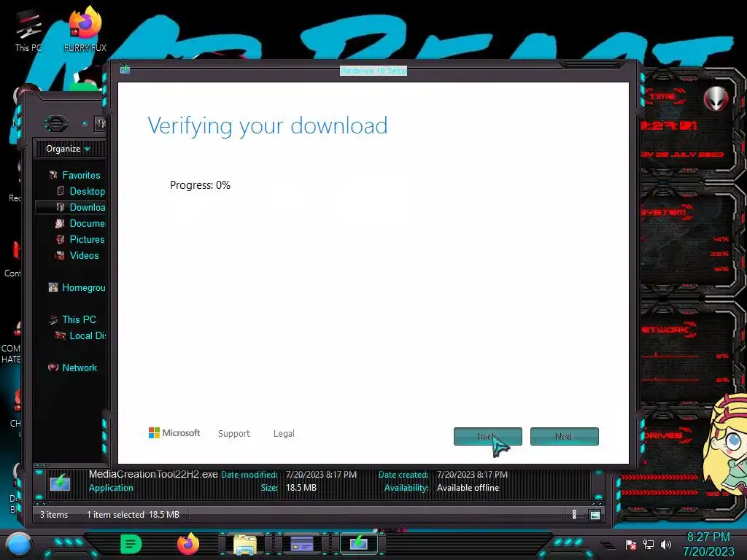Click the Availability value Available offline
The image size is (747, 560).
[468, 488]
